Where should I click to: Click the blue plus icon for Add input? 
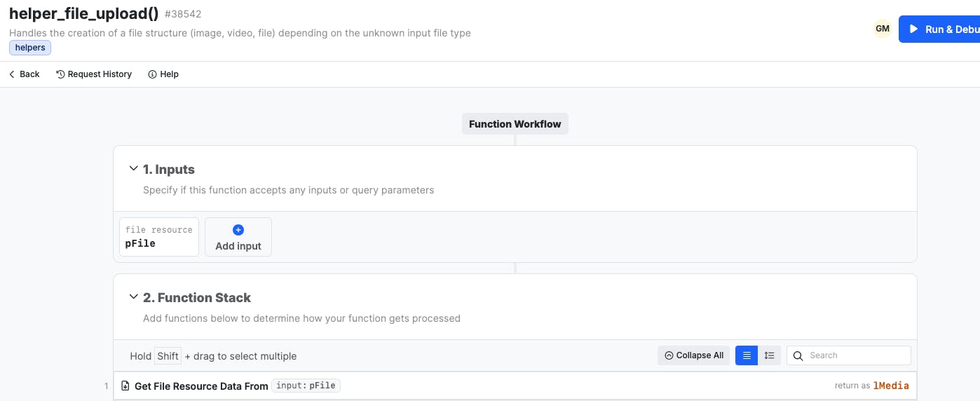click(x=238, y=230)
